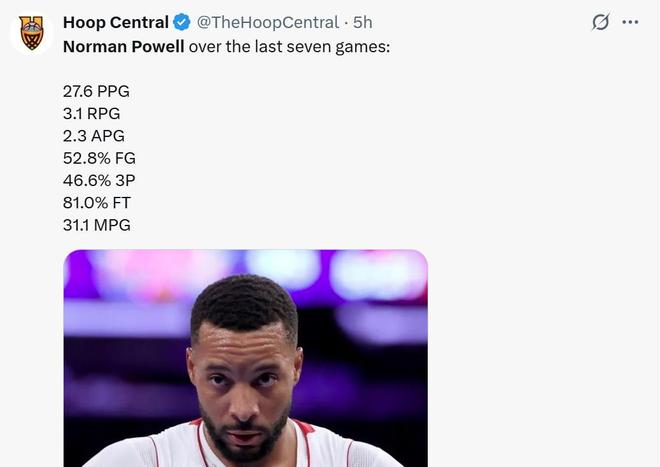
Task: Click the 2.3 APG stat line
Action: (x=93, y=136)
